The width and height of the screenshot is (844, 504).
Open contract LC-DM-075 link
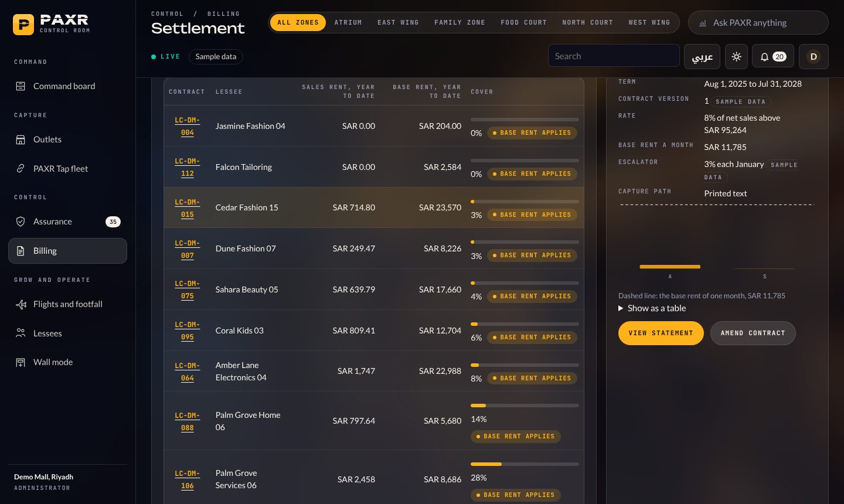coord(187,290)
